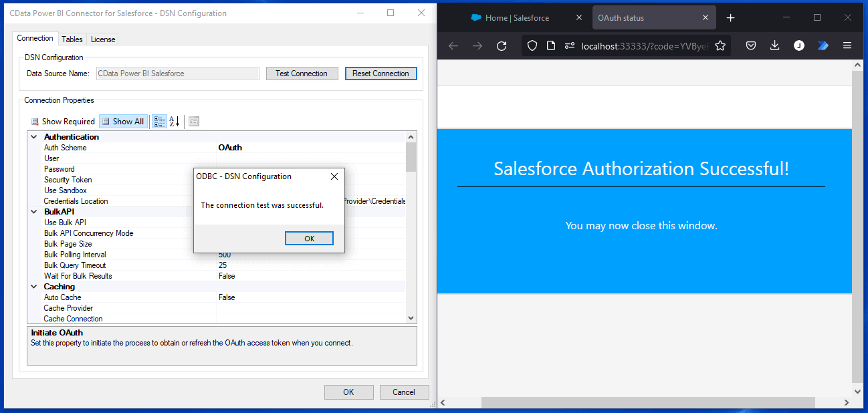Select the Bulk Polling Interval property row

point(223,255)
